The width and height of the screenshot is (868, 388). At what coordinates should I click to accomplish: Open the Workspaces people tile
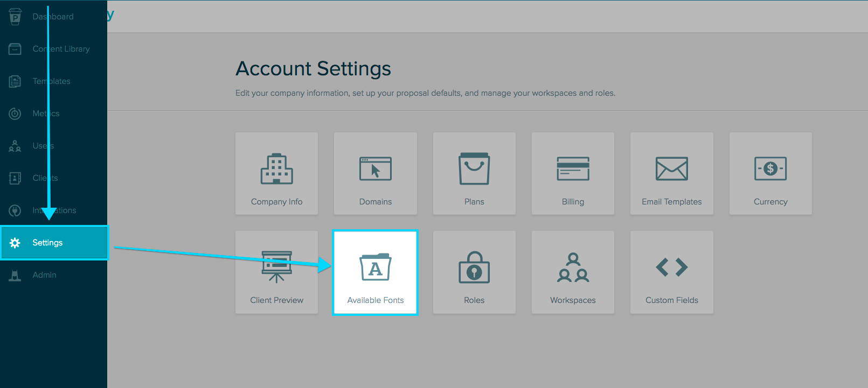573,272
